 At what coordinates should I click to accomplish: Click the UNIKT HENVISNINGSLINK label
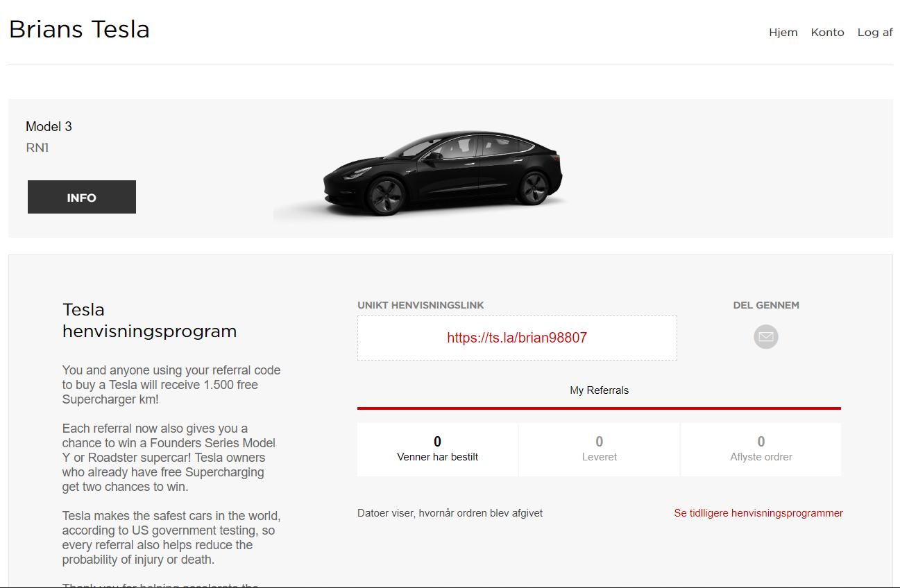[x=421, y=305]
